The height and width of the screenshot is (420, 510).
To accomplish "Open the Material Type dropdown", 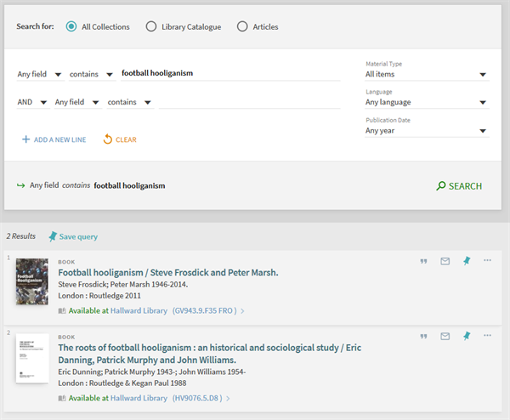I will [x=426, y=74].
